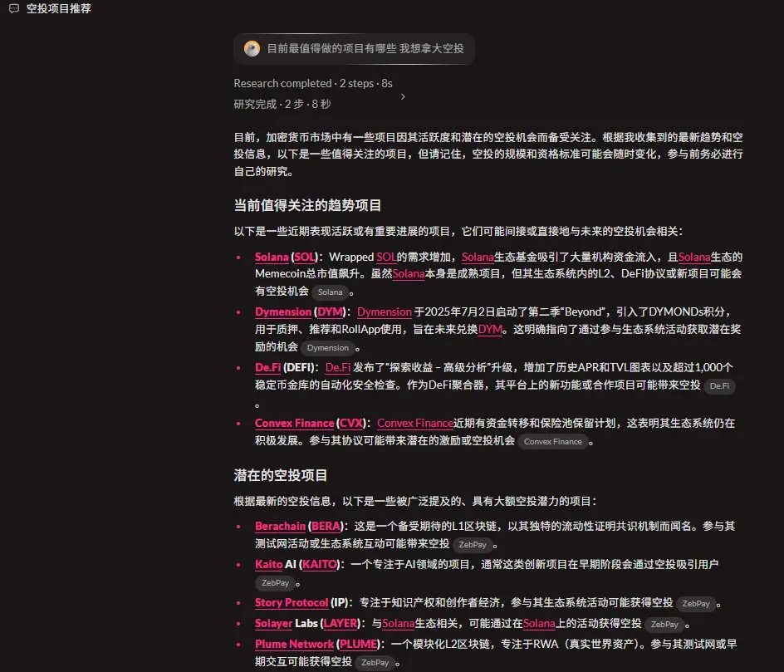The width and height of the screenshot is (784, 672).
Task: Click the Convex Finance source citation chip
Action: pyautogui.click(x=552, y=442)
